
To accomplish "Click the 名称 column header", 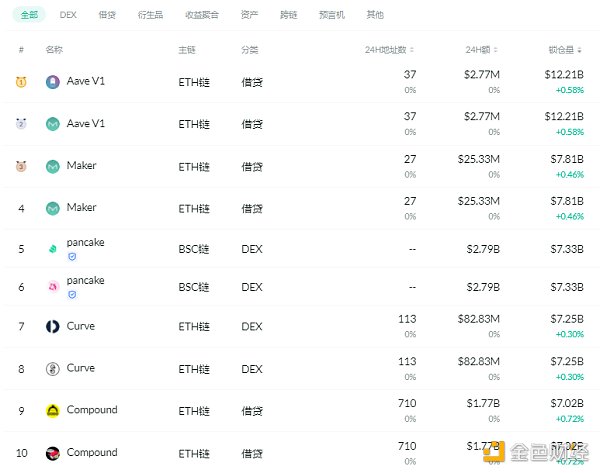I will (54, 49).
